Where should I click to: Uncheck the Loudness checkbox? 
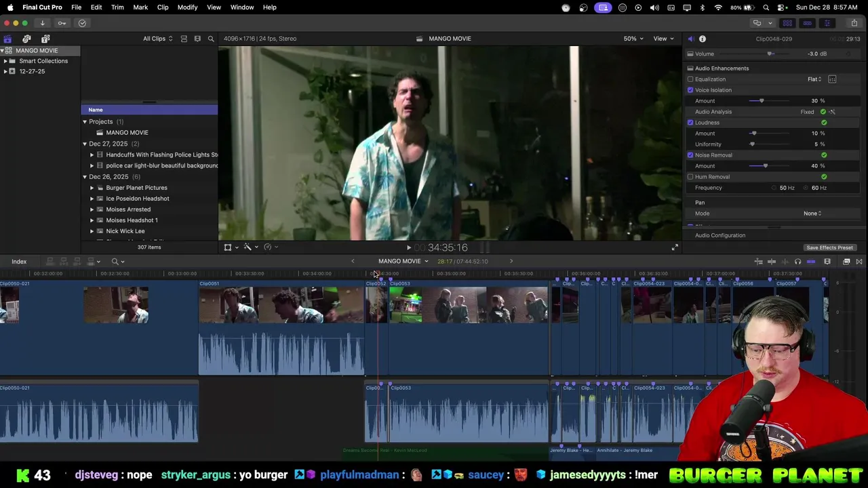point(690,123)
